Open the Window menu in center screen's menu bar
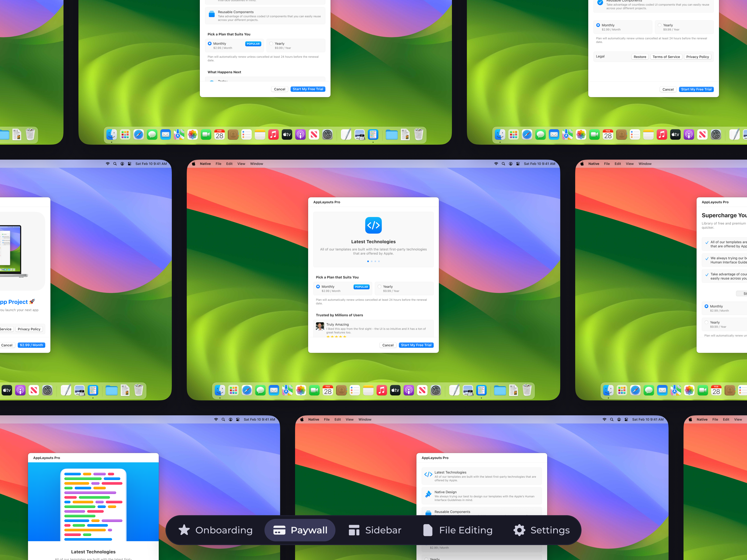 pos(257,164)
